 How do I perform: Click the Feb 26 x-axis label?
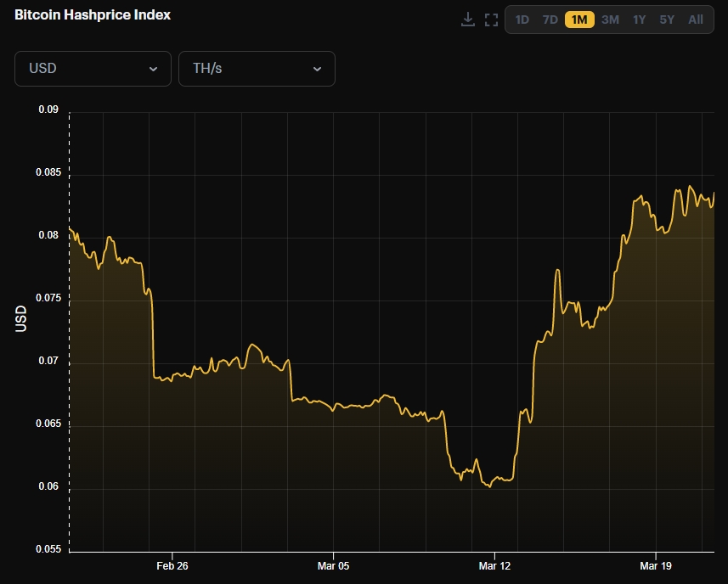tap(172, 566)
